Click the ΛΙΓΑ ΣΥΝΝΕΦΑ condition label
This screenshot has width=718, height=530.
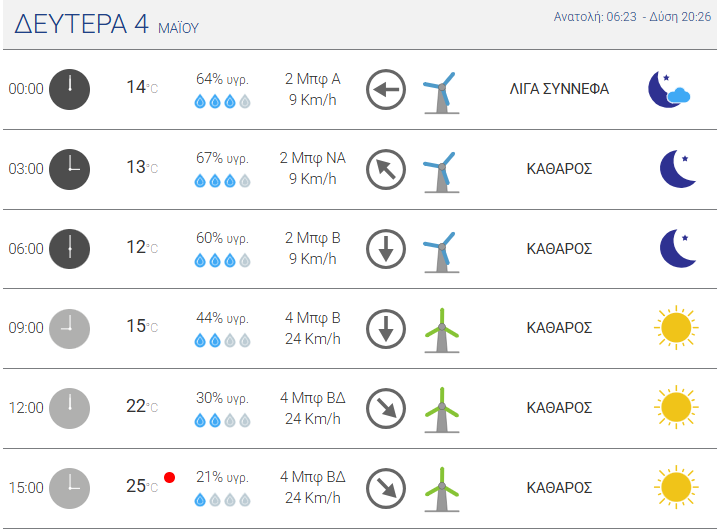click(x=559, y=89)
